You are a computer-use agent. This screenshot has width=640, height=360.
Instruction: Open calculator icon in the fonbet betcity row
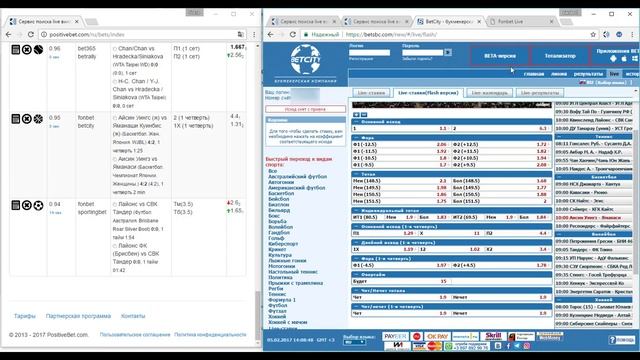tap(16, 119)
